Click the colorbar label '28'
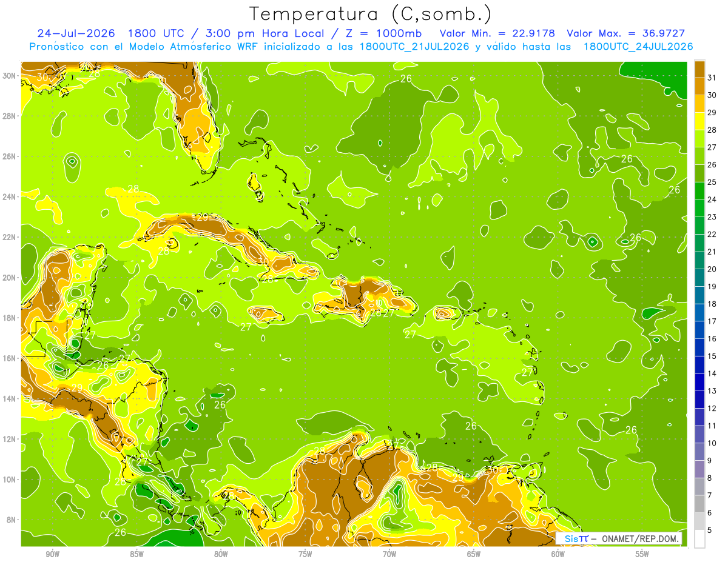Image resolution: width=728 pixels, height=562 pixels. 712,130
